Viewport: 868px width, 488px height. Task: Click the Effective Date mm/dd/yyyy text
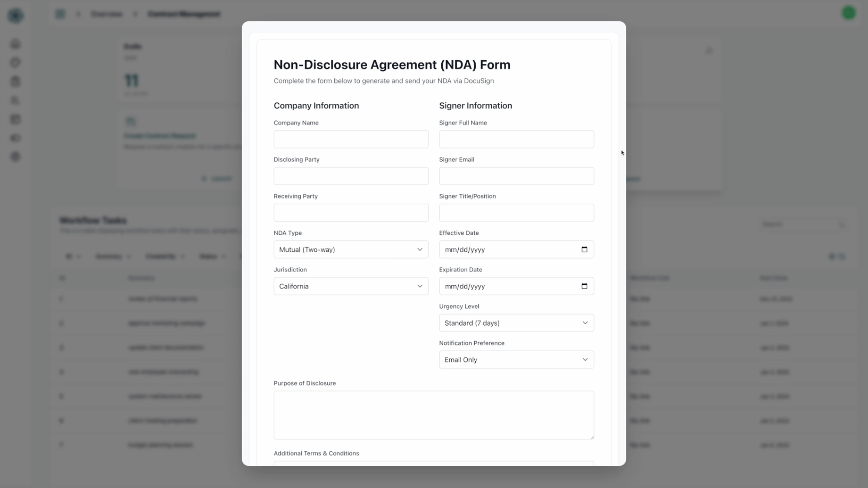click(465, 250)
